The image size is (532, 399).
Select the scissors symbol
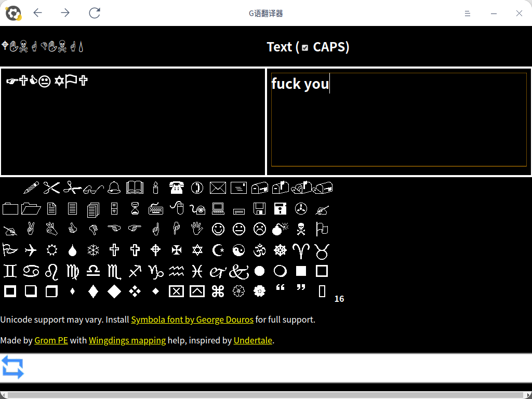click(x=51, y=188)
